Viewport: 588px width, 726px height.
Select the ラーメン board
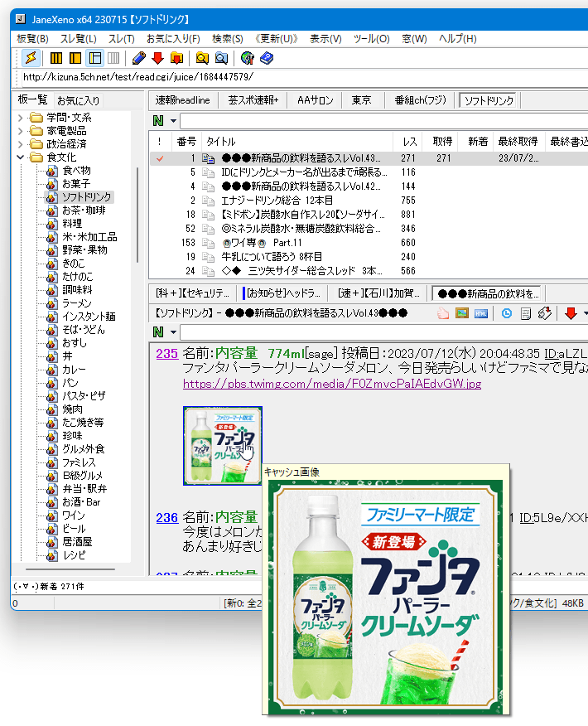77,303
